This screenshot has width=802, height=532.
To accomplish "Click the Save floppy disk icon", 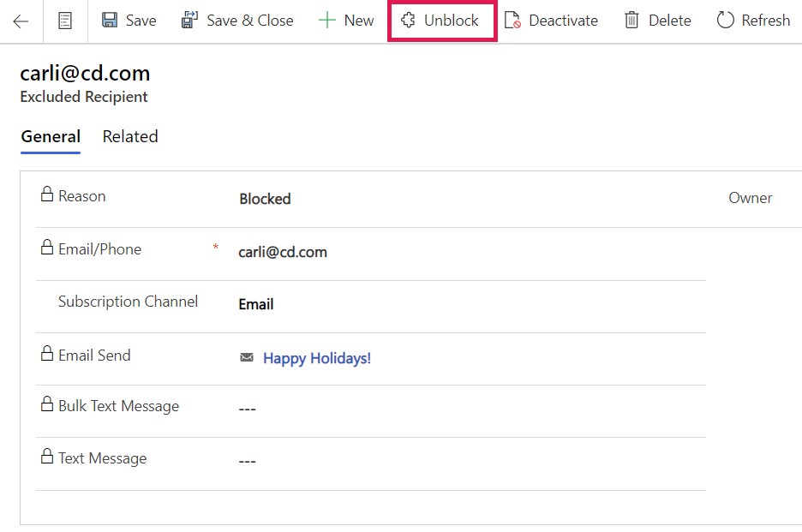I will pyautogui.click(x=110, y=20).
